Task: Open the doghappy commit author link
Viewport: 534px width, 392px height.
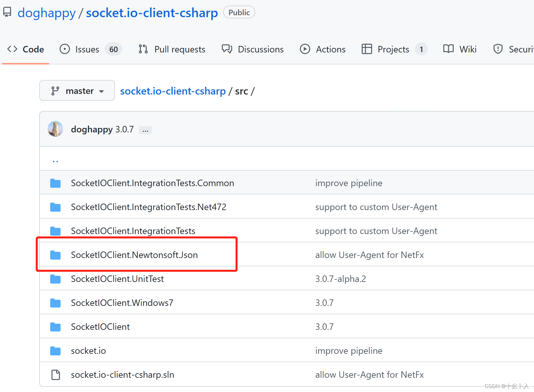Action: 92,129
